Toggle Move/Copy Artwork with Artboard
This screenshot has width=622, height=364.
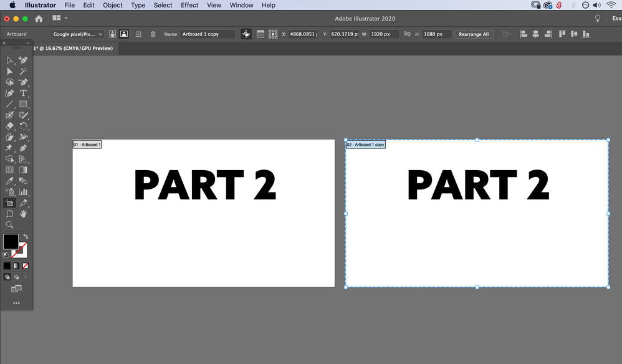pos(247,34)
